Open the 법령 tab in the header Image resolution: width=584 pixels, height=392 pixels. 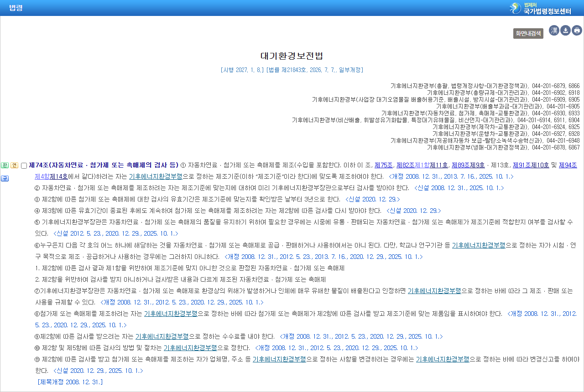[x=16, y=8]
